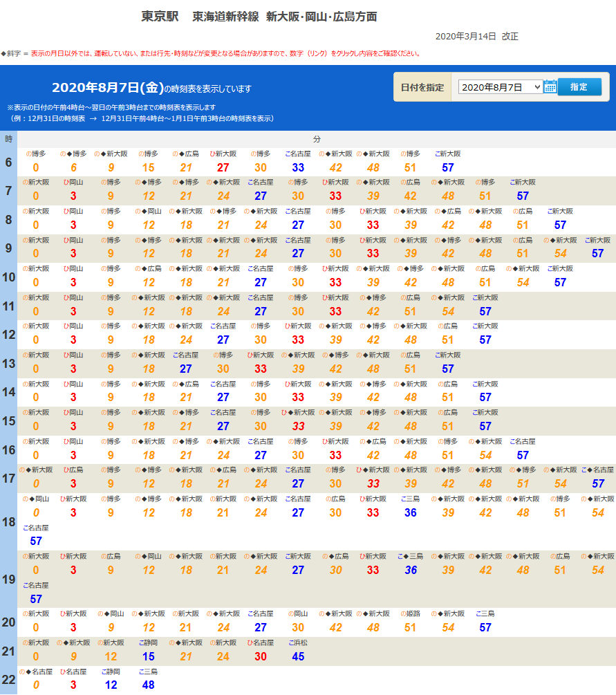Expand the 2020年8月7日 date dropdown
616x695 pixels.
click(500, 87)
